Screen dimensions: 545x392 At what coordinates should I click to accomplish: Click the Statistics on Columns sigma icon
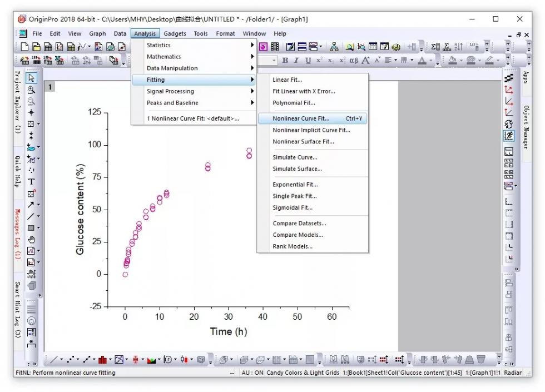click(435, 47)
